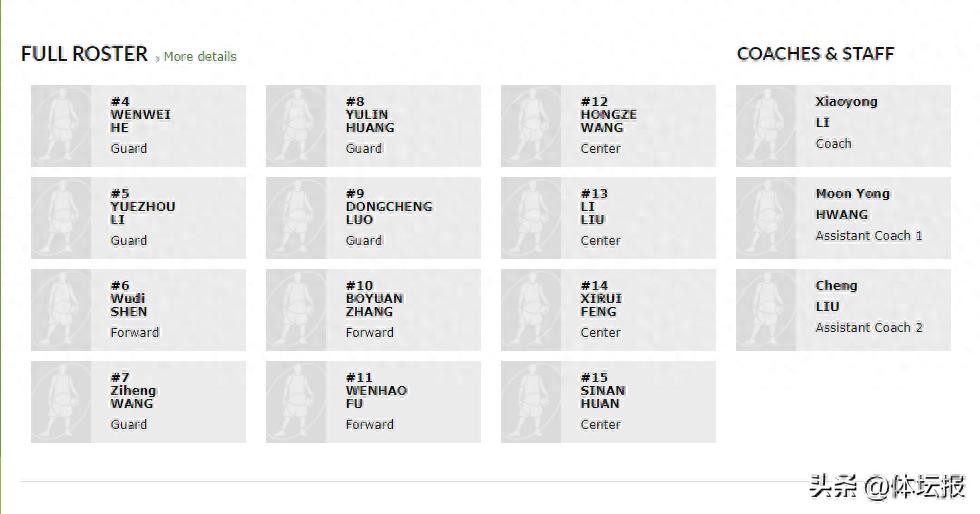
Task: Click the player silhouette icon beside Wenwei He
Action: pyautogui.click(x=61, y=126)
